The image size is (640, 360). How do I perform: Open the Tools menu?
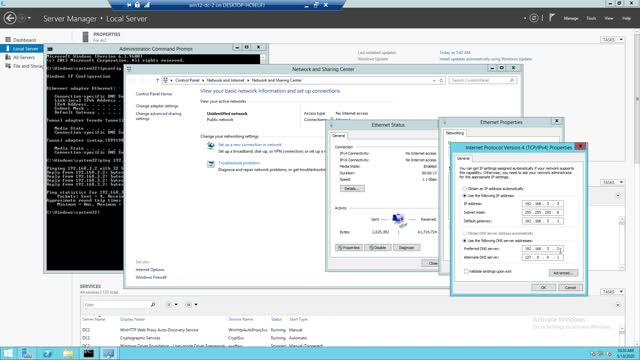point(591,18)
